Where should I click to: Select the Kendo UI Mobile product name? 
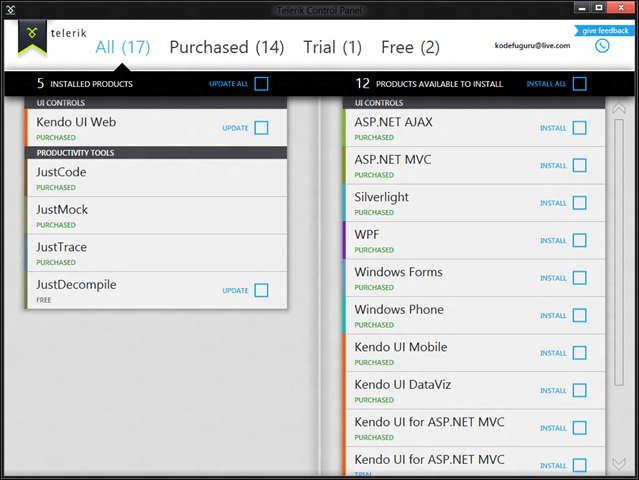[x=401, y=347]
